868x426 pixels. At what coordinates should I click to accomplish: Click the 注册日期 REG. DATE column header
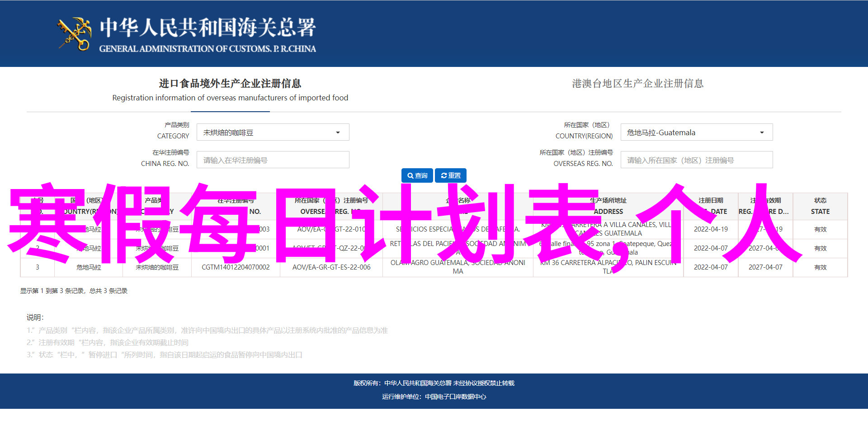[711, 206]
